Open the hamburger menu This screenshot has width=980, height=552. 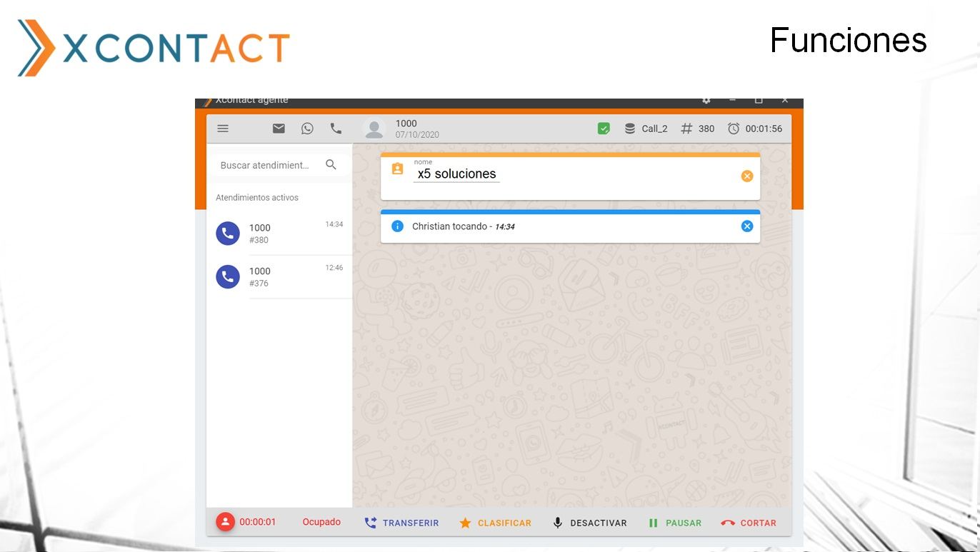point(223,129)
